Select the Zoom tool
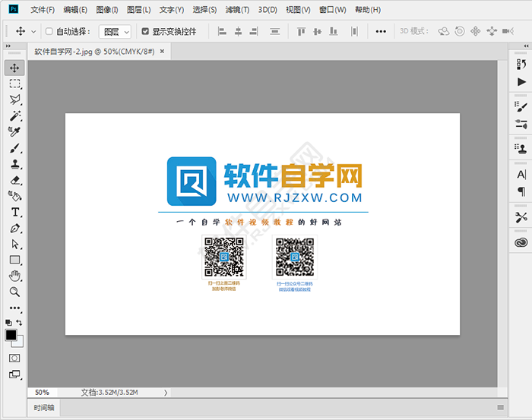This screenshot has height=420, width=532. point(14,292)
